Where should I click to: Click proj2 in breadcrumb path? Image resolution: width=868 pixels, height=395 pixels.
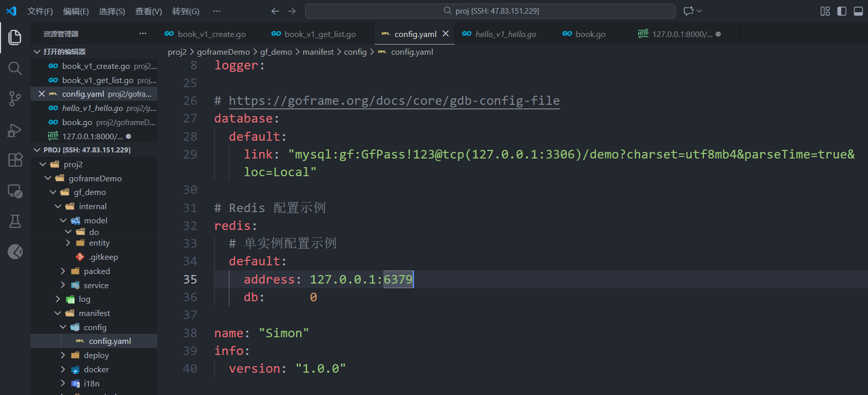(177, 52)
